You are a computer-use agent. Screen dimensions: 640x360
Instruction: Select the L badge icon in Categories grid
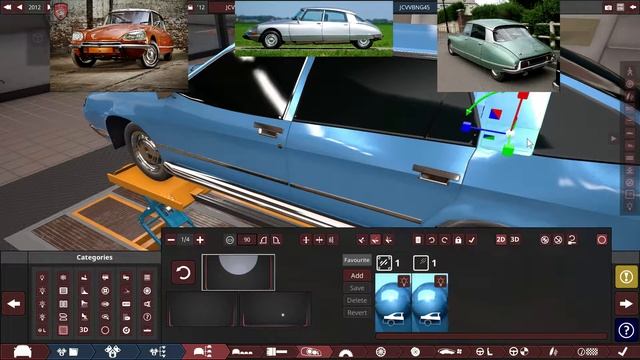click(42, 330)
